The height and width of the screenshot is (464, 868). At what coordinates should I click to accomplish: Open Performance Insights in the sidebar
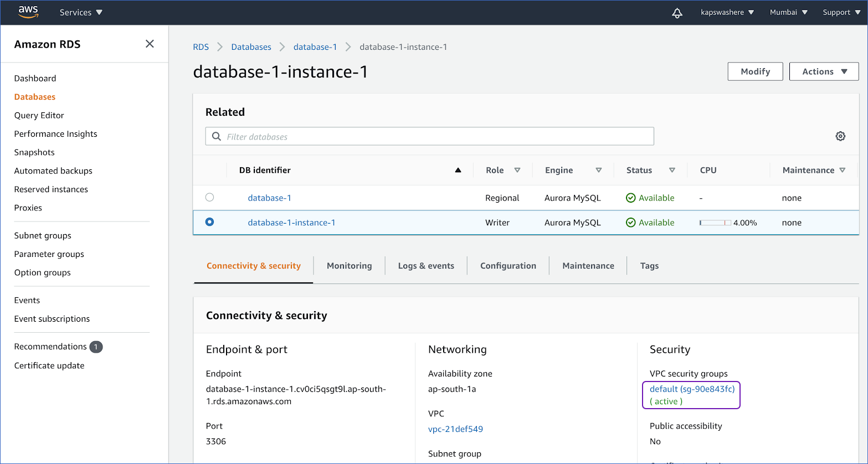pyautogui.click(x=55, y=134)
